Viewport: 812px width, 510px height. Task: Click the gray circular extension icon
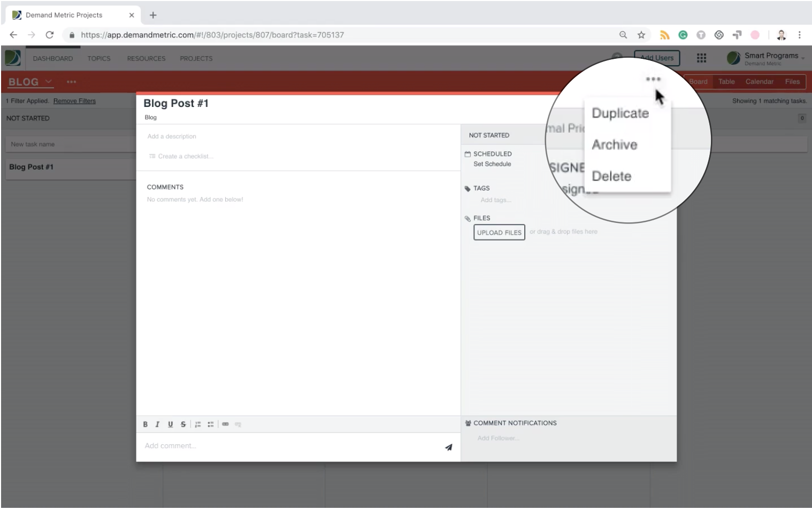(x=701, y=35)
